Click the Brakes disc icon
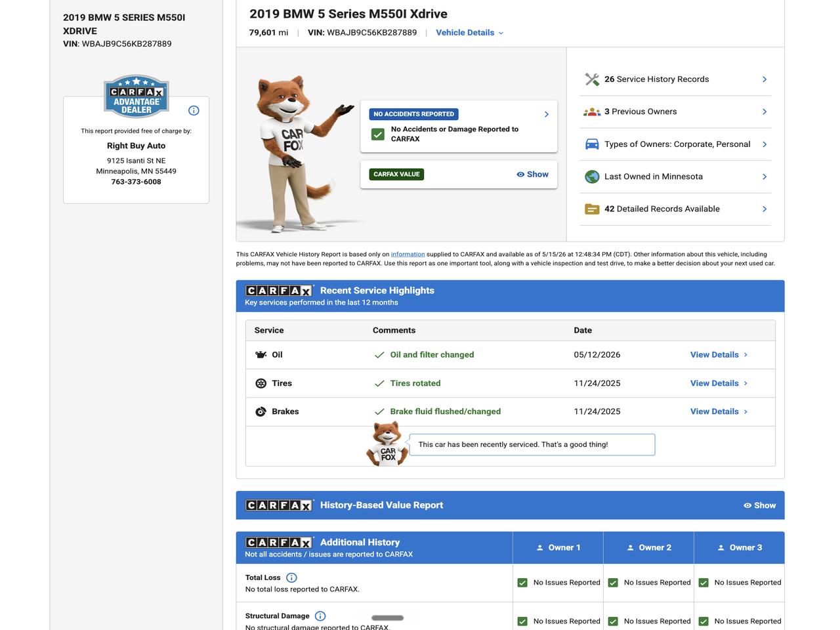The image size is (840, 630). tap(261, 411)
